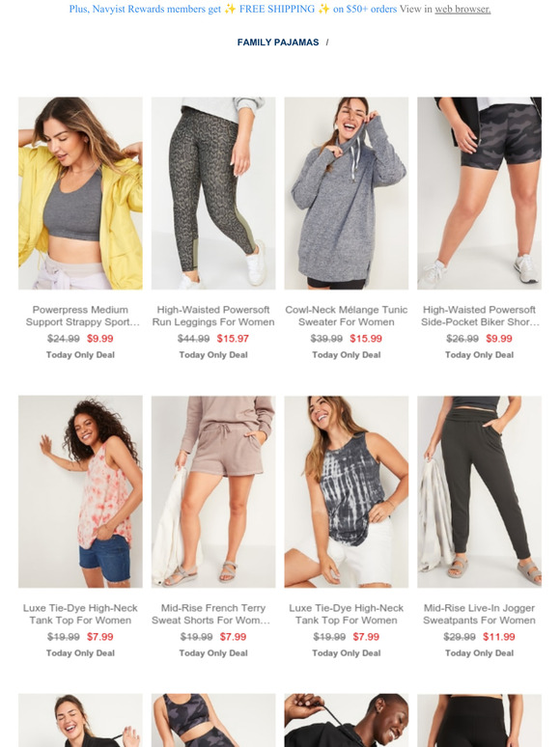Click the pink tie-dye tank top image
This screenshot has width=560, height=747.
click(80, 491)
